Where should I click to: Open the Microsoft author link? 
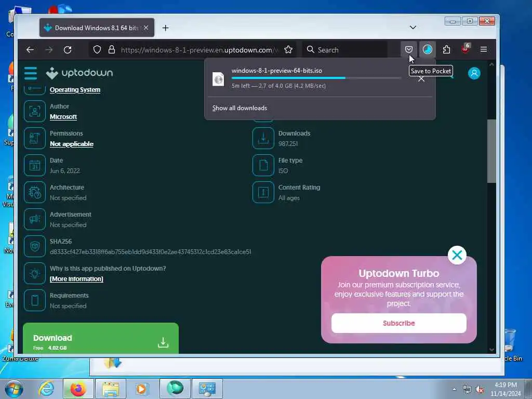point(63,117)
